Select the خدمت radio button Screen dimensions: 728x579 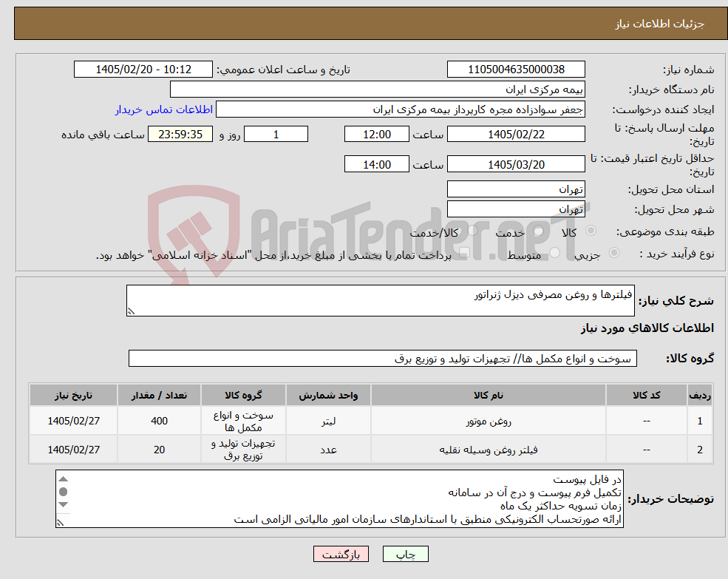pyautogui.click(x=538, y=231)
